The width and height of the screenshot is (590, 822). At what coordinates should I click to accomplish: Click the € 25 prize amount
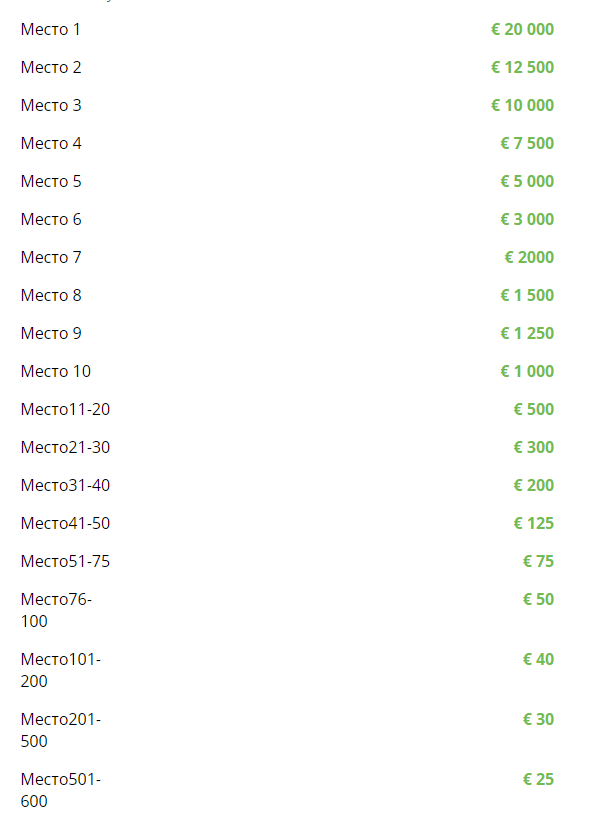click(x=539, y=780)
